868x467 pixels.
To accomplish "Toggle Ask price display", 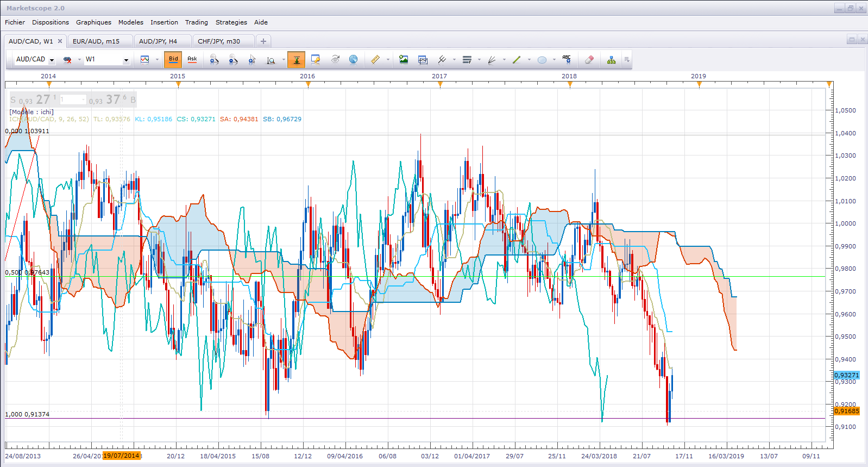I will (x=192, y=60).
